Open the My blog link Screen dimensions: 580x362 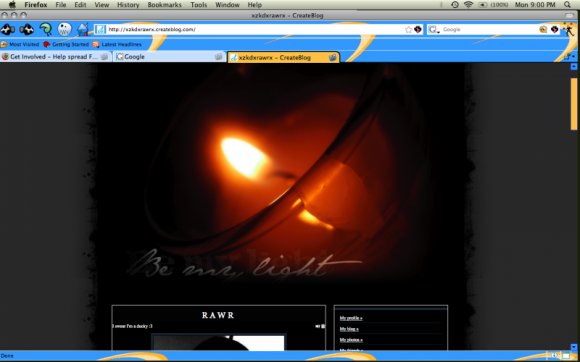tap(349, 329)
